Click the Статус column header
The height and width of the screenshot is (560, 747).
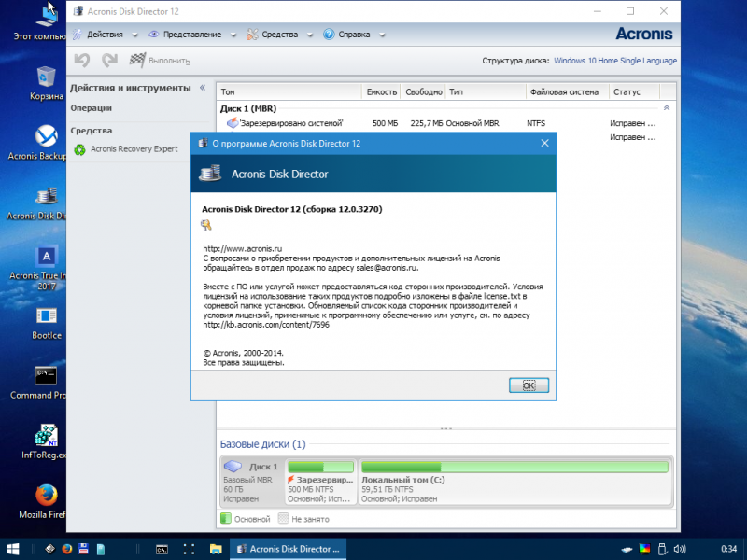coord(635,91)
